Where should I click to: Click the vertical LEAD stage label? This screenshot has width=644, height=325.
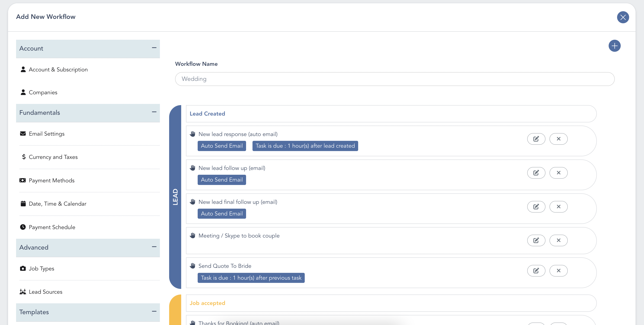point(175,197)
